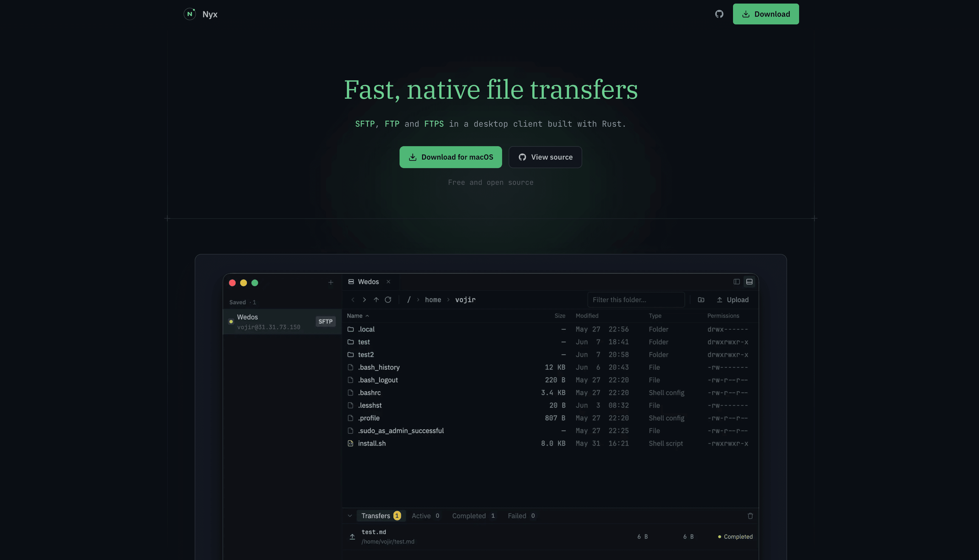Click Download for macOS button

451,157
